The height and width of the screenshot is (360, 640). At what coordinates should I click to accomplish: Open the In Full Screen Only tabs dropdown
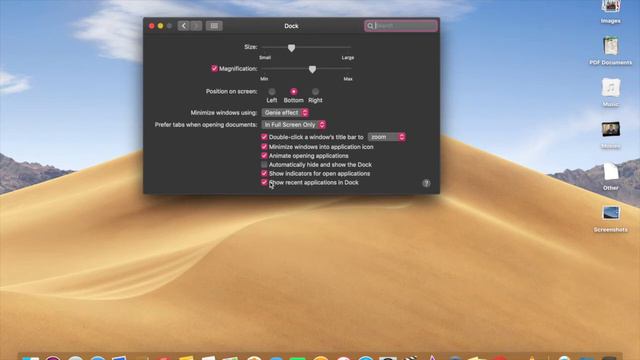(294, 124)
